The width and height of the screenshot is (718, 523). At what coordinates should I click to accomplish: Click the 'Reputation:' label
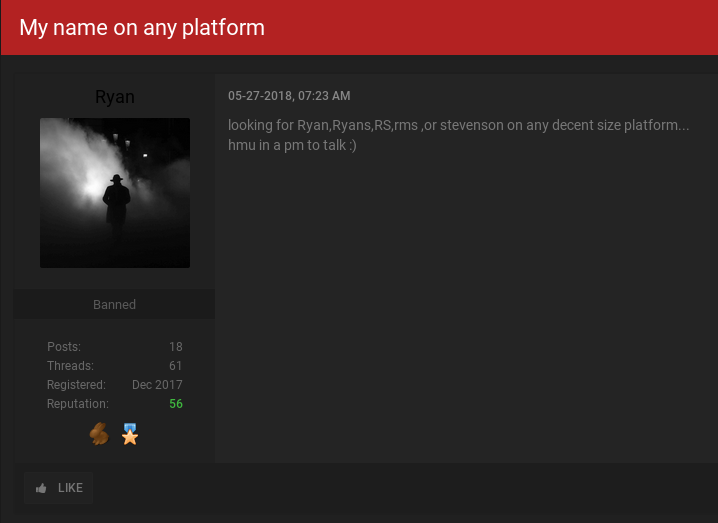point(78,403)
